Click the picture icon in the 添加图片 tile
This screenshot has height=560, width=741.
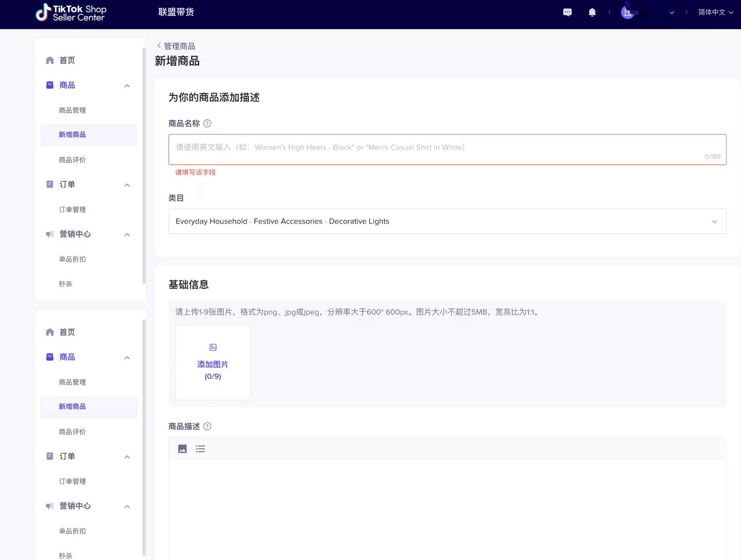213,347
